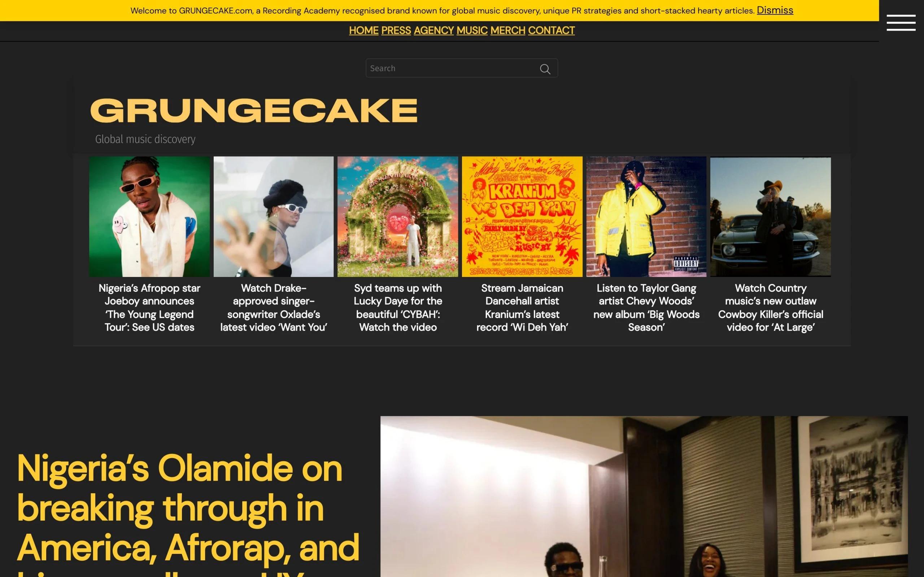Open the Joeboy green background thumbnail

click(149, 216)
